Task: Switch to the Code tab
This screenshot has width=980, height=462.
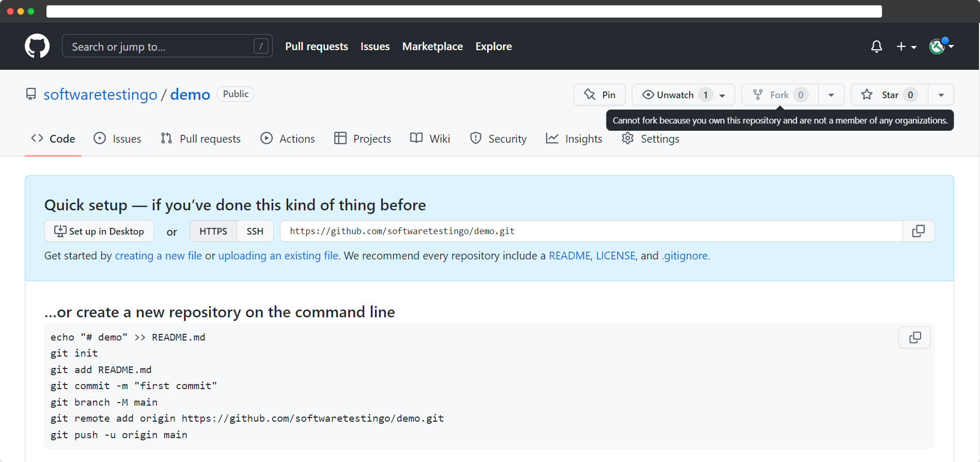Action: [x=53, y=138]
